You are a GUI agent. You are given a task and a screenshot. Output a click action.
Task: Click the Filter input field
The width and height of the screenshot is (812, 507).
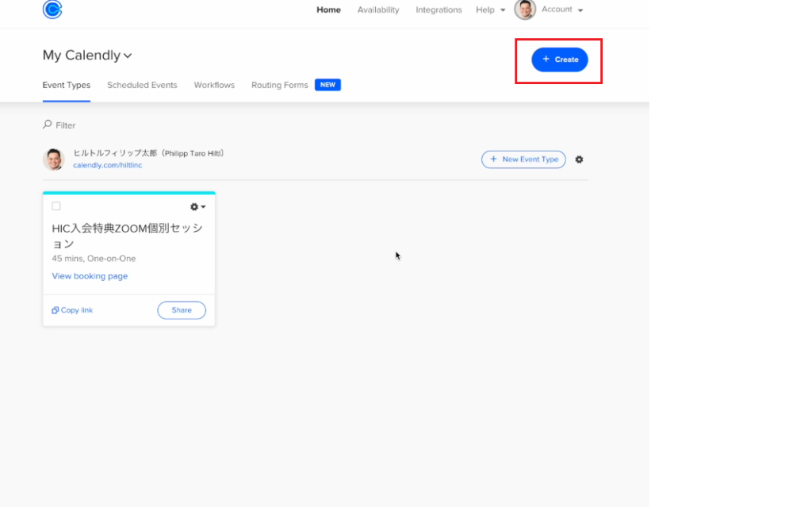click(x=66, y=125)
